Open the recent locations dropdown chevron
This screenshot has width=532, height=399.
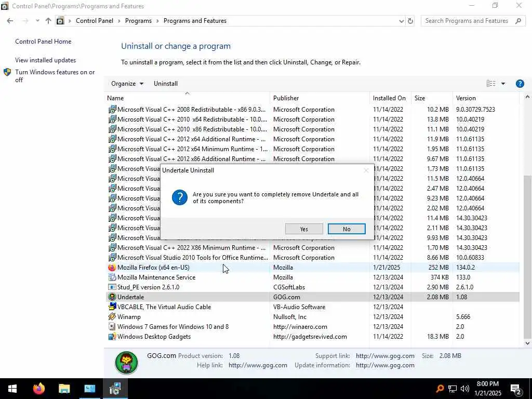(37, 21)
